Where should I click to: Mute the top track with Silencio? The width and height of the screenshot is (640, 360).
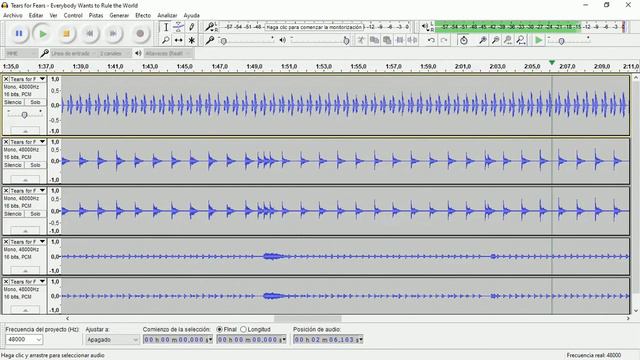tap(13, 102)
